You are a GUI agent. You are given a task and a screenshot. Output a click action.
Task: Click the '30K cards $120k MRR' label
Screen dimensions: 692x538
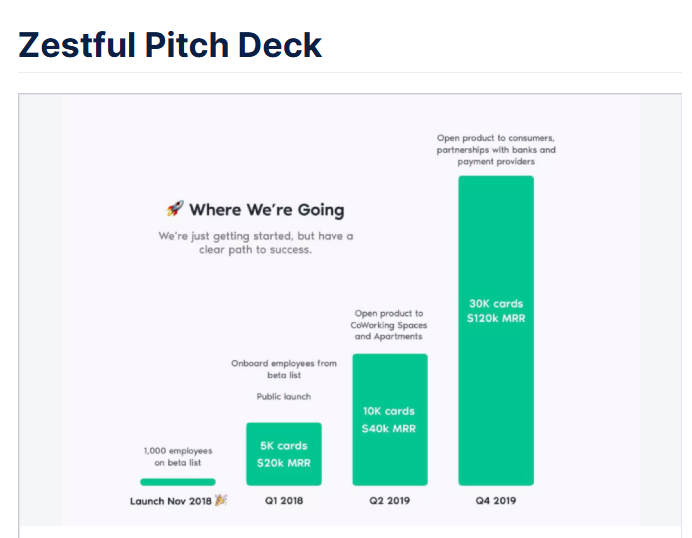pos(496,311)
